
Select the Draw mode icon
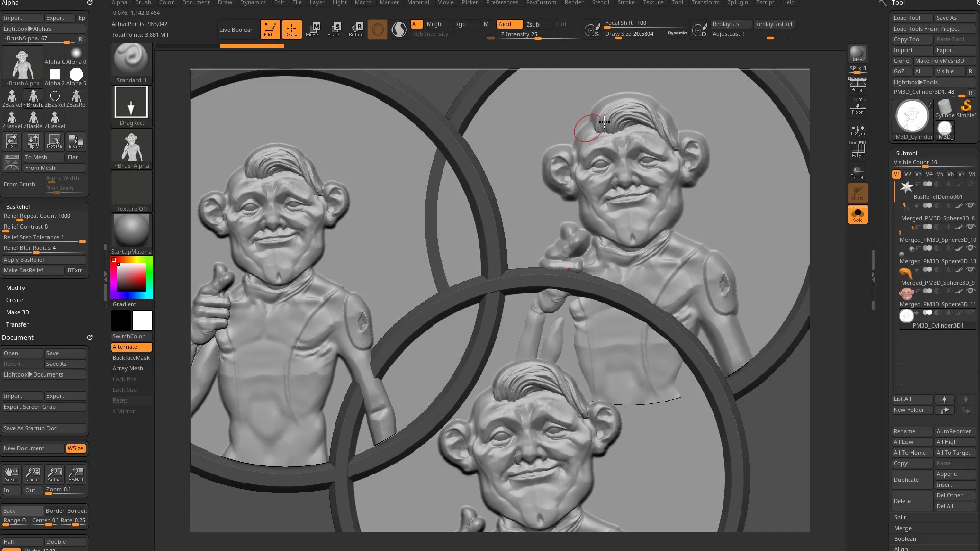coord(291,30)
